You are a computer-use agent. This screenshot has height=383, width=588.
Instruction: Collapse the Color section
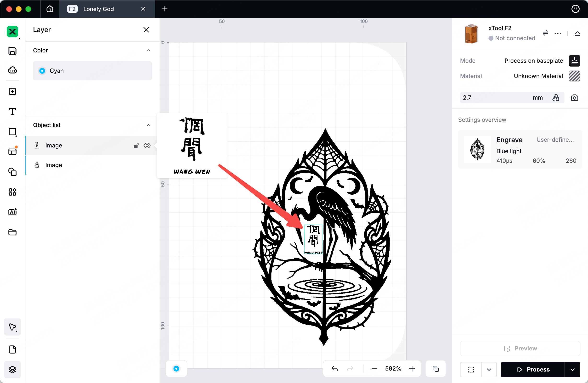click(148, 51)
